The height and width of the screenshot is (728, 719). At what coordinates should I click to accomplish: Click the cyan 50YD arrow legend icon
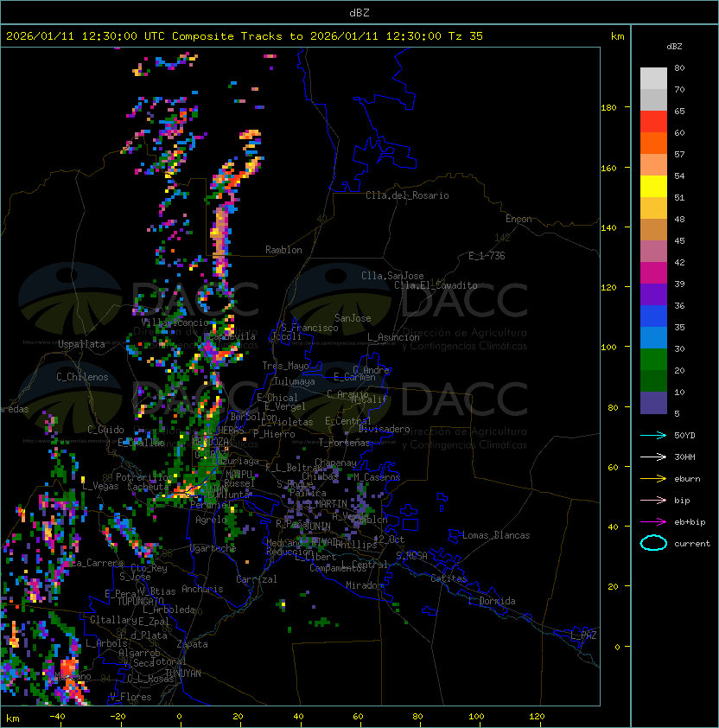653,435
